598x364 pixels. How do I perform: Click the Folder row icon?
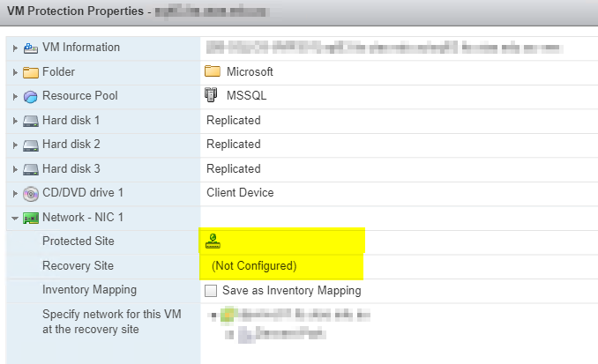click(31, 72)
